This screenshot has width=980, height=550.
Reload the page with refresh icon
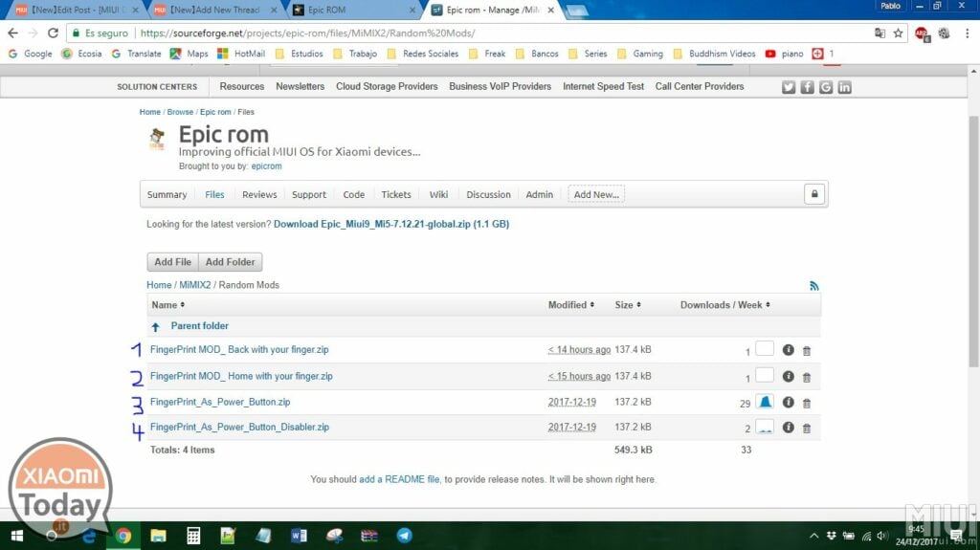click(x=54, y=33)
